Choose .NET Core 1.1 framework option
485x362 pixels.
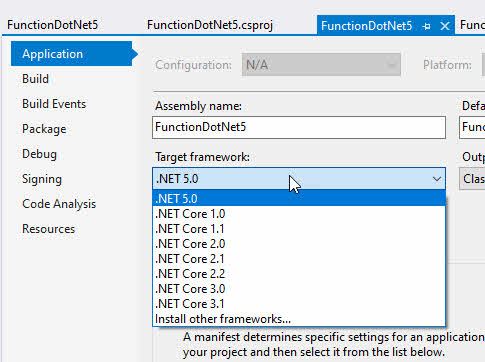pyautogui.click(x=299, y=229)
